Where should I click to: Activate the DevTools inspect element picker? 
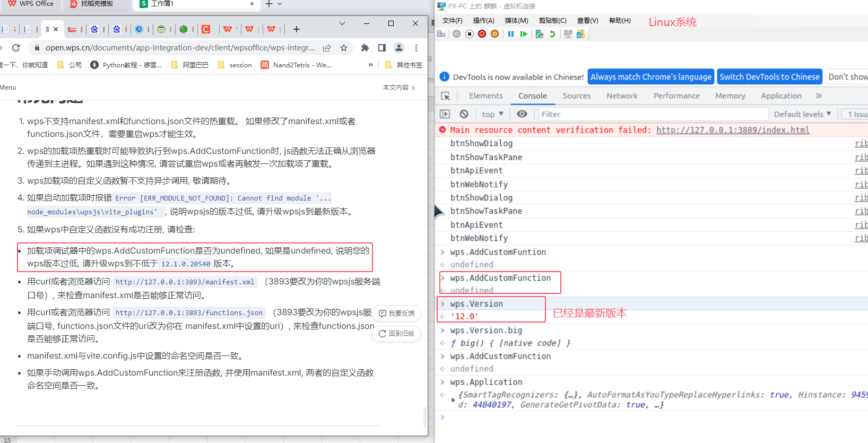[446, 96]
